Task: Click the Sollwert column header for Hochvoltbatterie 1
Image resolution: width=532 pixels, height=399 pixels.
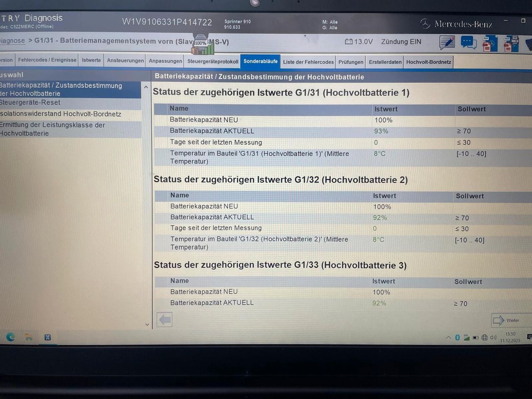Action: [472, 109]
